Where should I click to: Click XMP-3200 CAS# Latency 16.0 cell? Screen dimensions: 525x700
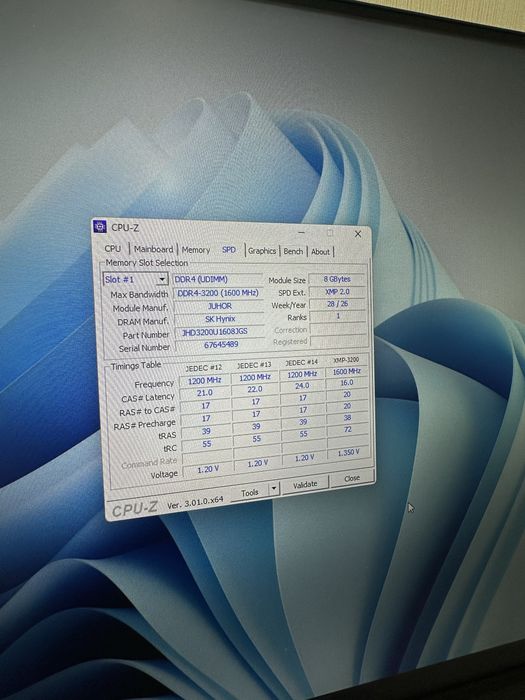coord(347,383)
